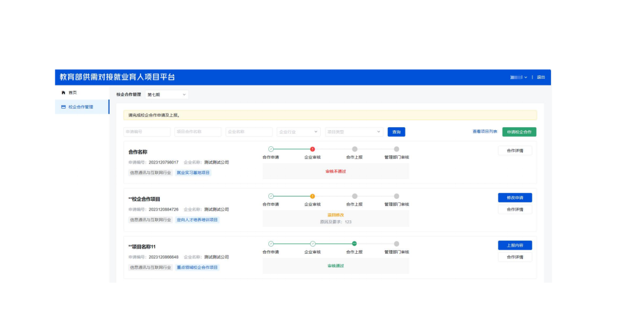This screenshot has width=644, height=323.
Task: Select 首页 in the sidebar menu
Action: pos(73,93)
